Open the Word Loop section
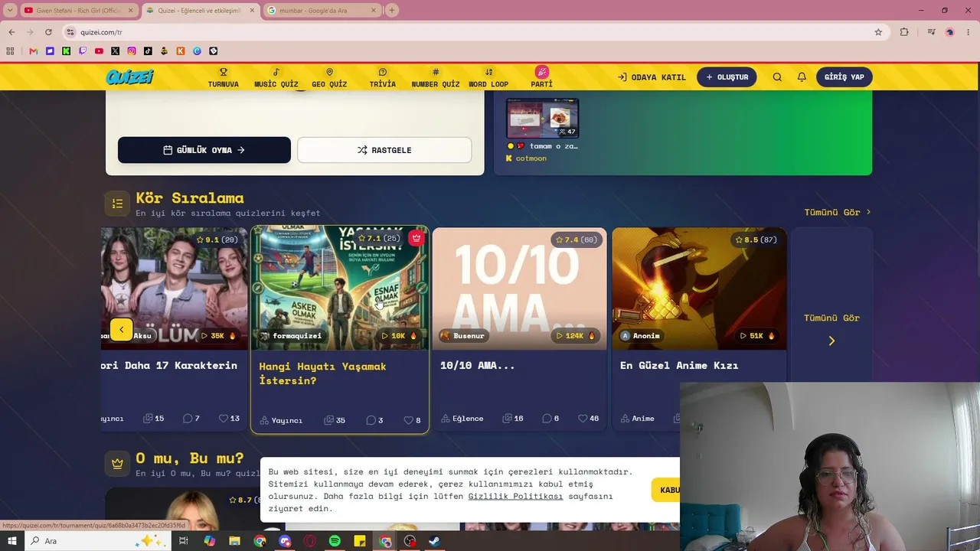980x551 pixels. pos(488,77)
